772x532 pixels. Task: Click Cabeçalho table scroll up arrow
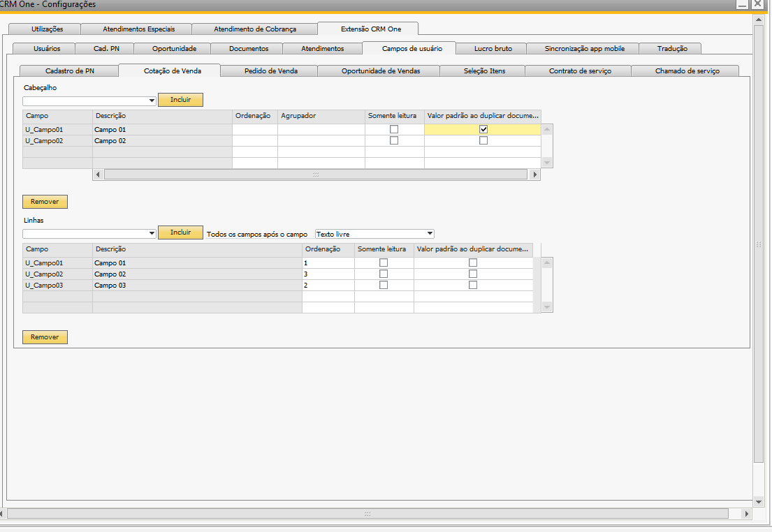coord(547,129)
